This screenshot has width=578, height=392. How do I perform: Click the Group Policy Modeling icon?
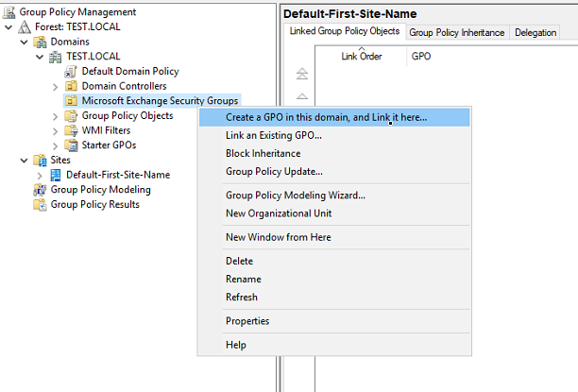pos(40,190)
